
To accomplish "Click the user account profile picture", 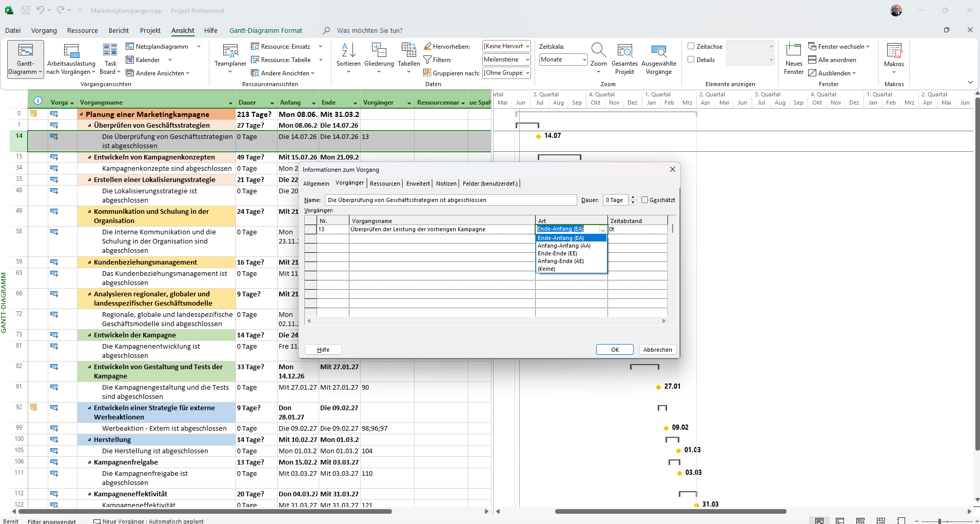I will (x=896, y=10).
